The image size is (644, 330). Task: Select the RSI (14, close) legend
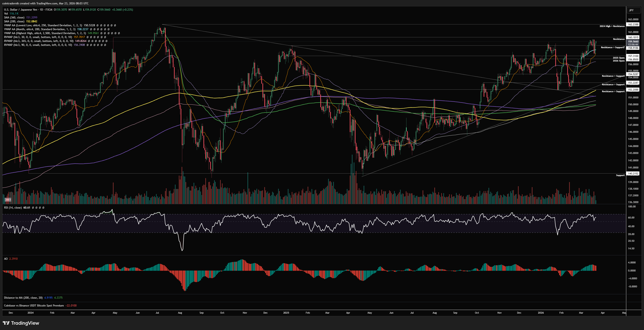click(12, 207)
